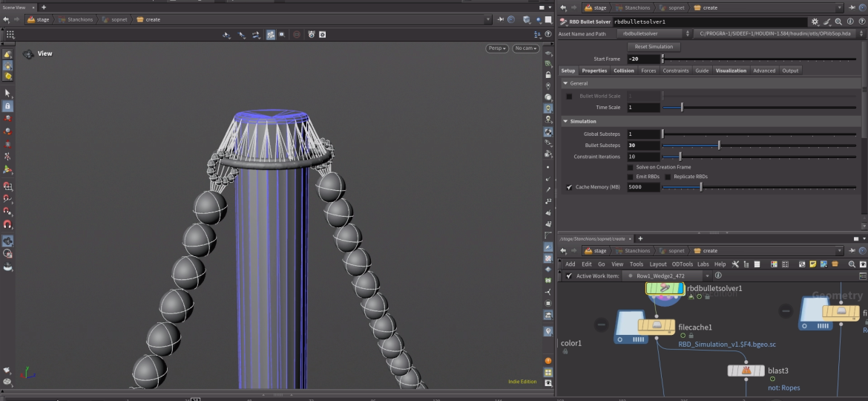Viewport: 868px width, 401px height.
Task: Open the No cam camera dropdown
Action: 525,48
